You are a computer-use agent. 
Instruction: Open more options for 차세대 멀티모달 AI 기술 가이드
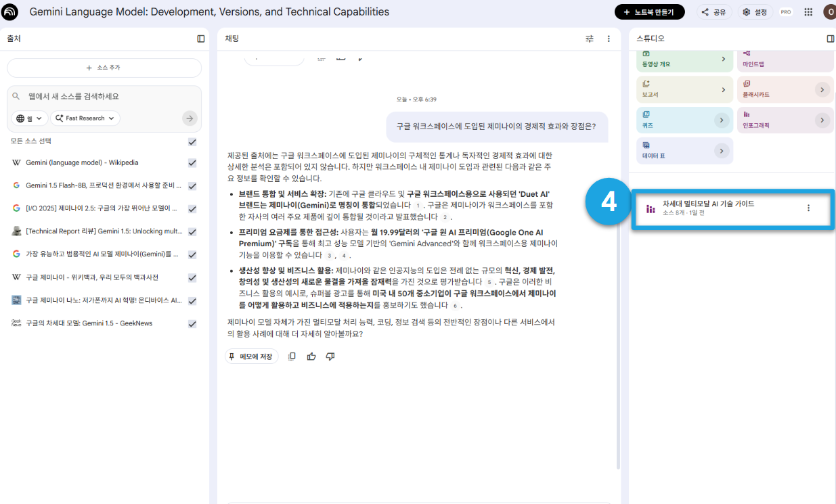(x=808, y=208)
